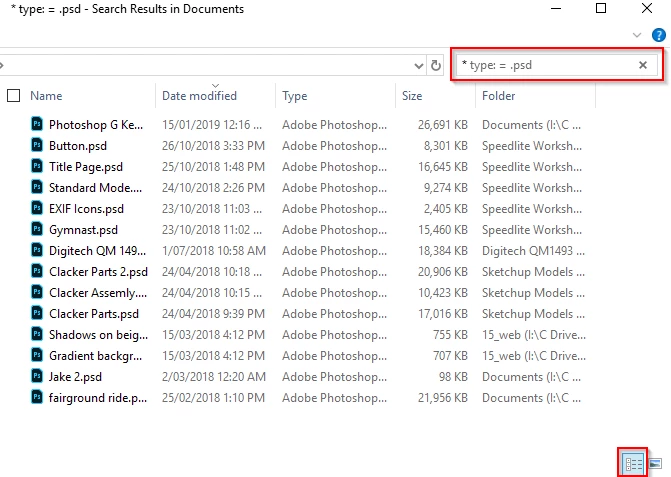Click the Digitech QM1493 folder cell

[x=533, y=250]
